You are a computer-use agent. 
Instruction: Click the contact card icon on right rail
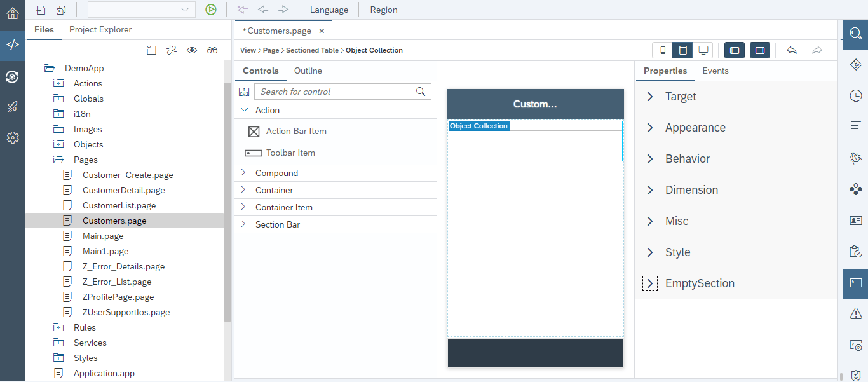click(856, 221)
